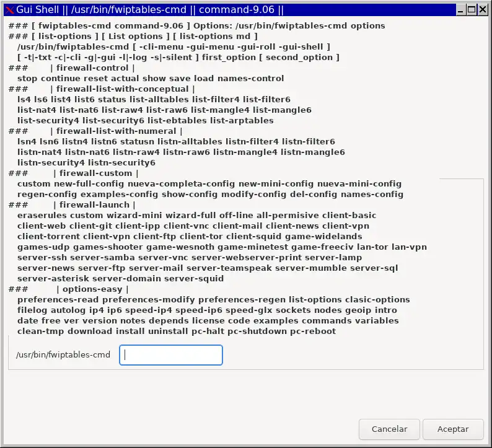Click the 'firewall-list-with-numeral' heading
Image resolution: width=492 pixels, height=448 pixels.
click(x=116, y=131)
